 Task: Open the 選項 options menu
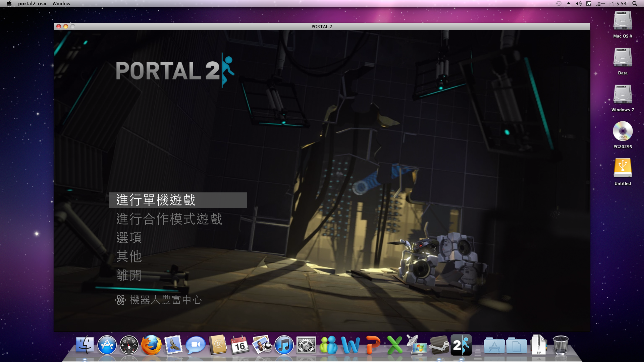click(129, 238)
